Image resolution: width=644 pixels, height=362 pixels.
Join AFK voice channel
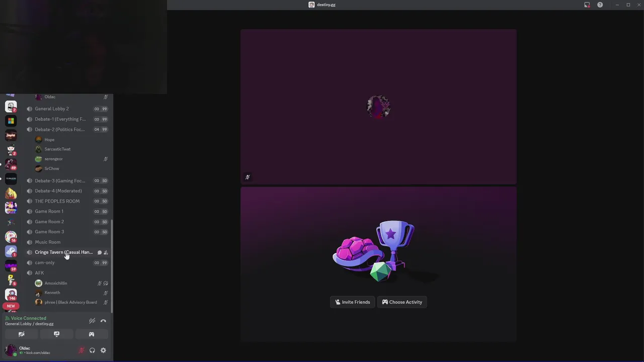pos(67,273)
